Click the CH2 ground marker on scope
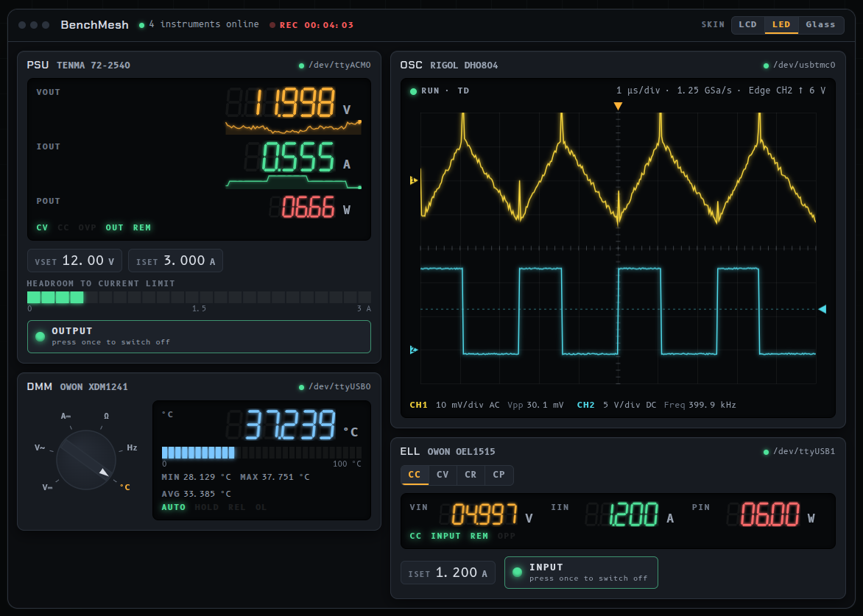Image resolution: width=863 pixels, height=616 pixels. pyautogui.click(x=414, y=350)
